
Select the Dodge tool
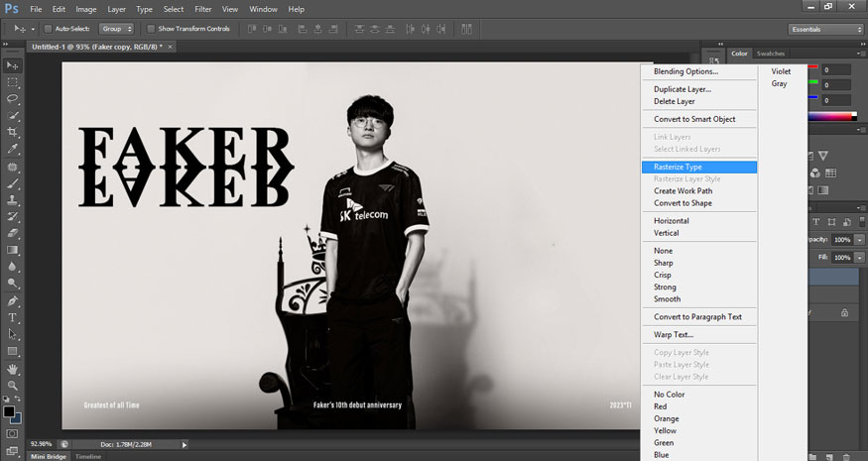tap(12, 284)
